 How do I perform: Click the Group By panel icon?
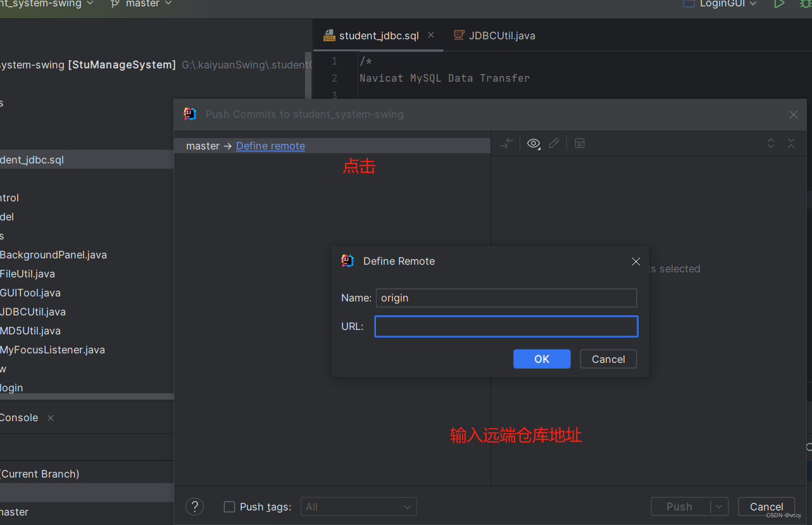coord(580,144)
